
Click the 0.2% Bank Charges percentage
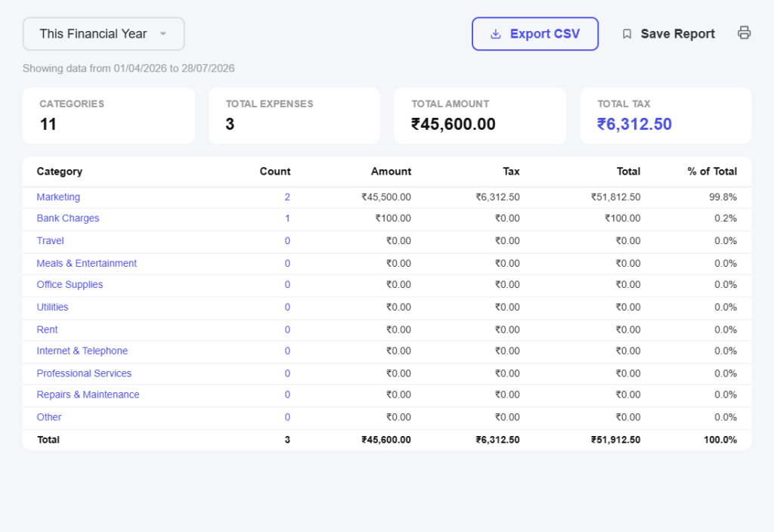pos(725,218)
